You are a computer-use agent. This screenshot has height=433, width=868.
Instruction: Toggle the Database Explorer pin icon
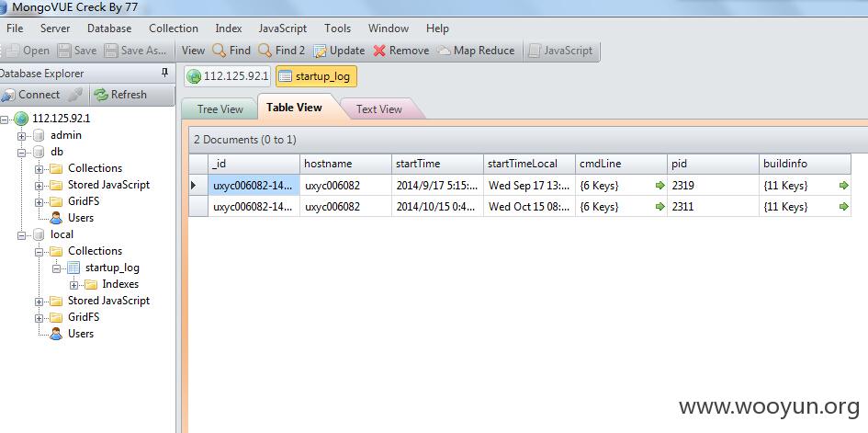[164, 74]
